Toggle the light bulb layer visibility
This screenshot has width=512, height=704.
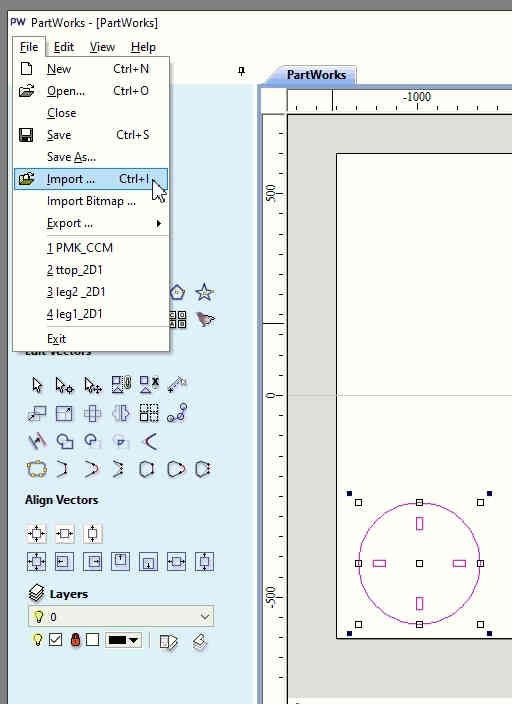pos(38,639)
